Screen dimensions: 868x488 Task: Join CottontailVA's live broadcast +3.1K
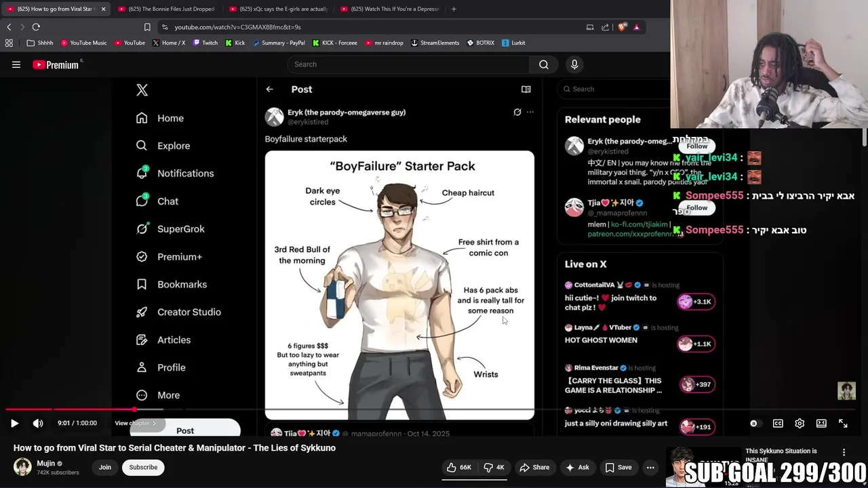tap(696, 302)
